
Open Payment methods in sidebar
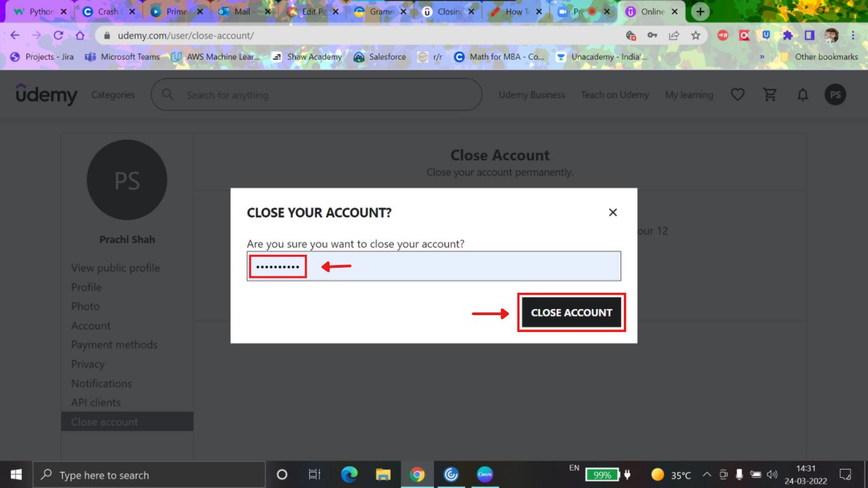114,345
